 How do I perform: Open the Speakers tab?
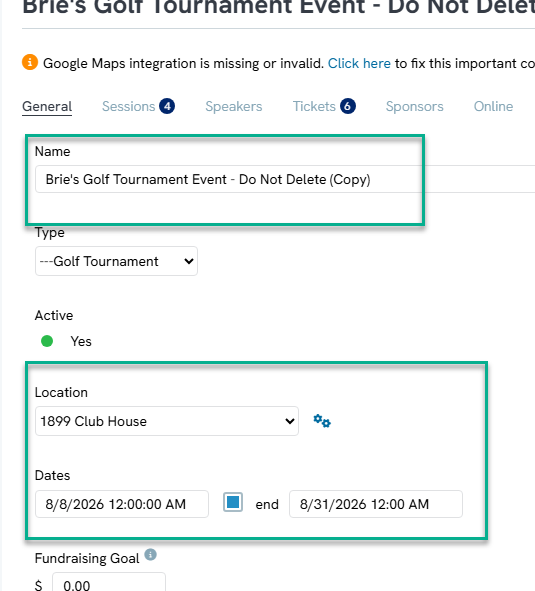pyautogui.click(x=234, y=107)
